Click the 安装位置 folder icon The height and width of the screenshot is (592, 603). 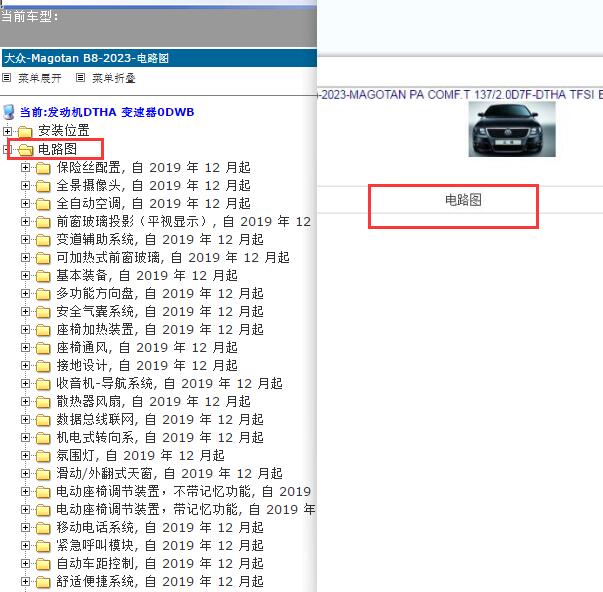[x=25, y=132]
